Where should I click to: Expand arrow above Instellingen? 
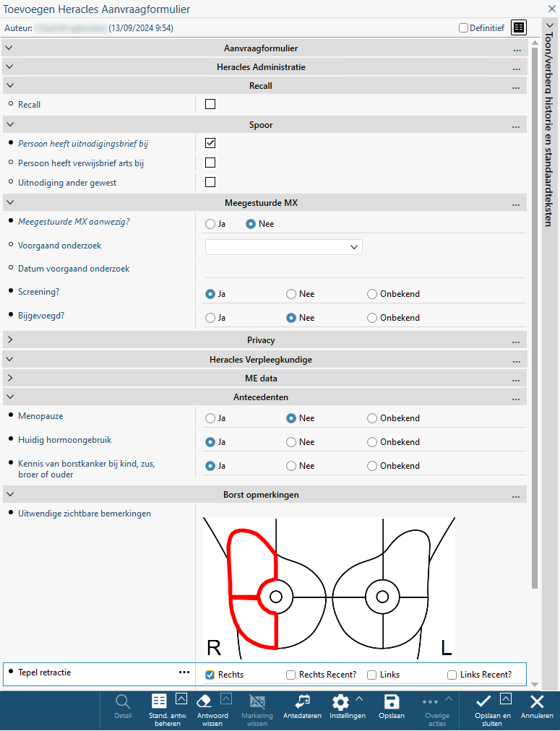tap(359, 698)
